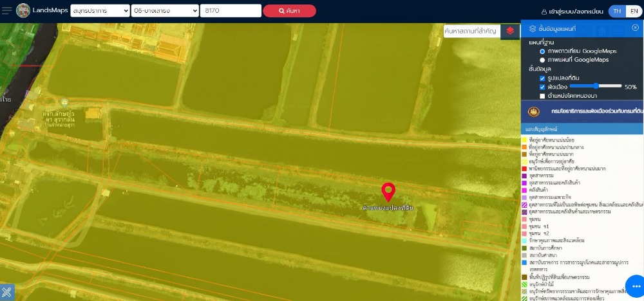Select the GoogleMaps street map radio button
The height and width of the screenshot is (301, 644).
pos(542,60)
